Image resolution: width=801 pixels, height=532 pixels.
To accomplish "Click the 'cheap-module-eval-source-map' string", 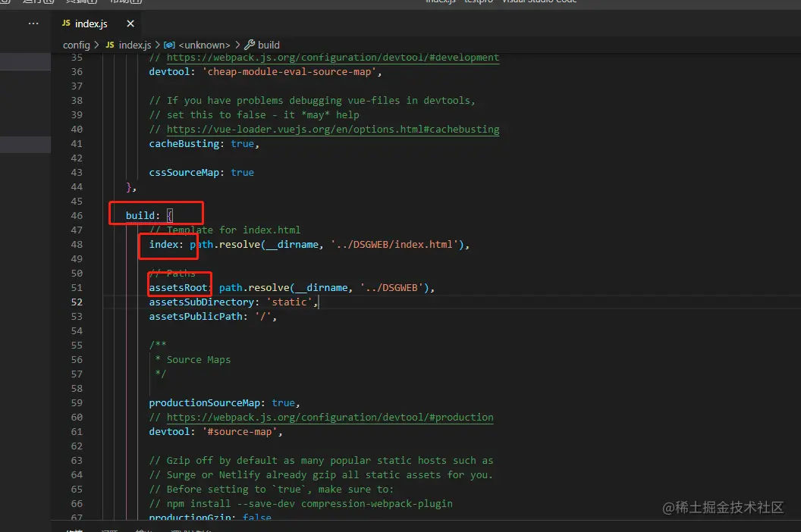I will tap(290, 71).
